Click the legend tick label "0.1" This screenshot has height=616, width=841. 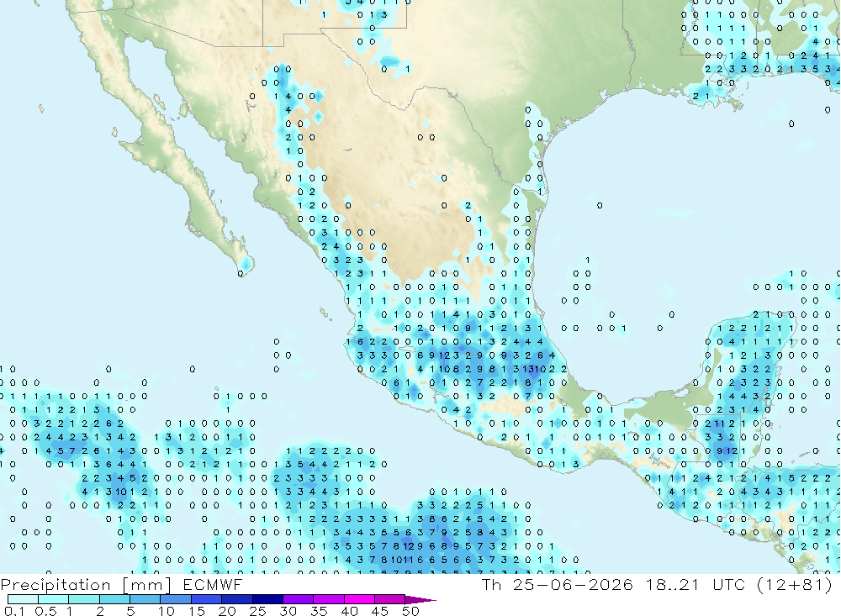click(14, 611)
